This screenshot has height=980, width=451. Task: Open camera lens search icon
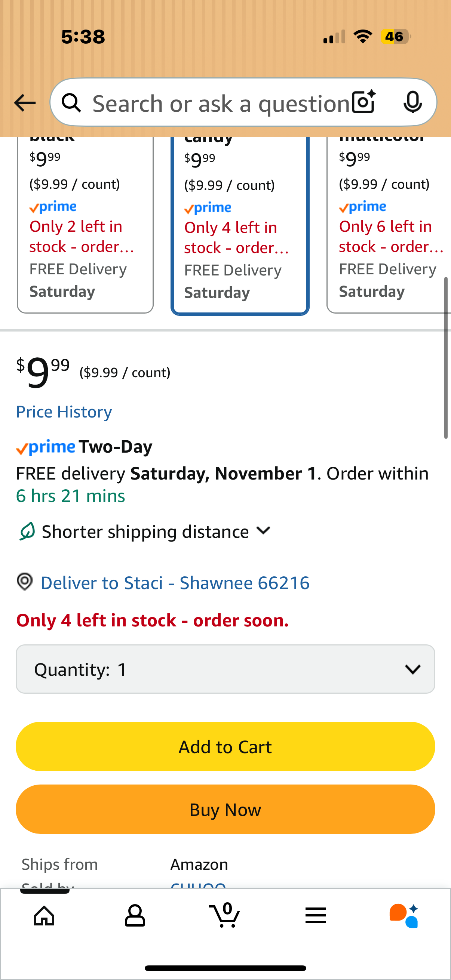363,102
